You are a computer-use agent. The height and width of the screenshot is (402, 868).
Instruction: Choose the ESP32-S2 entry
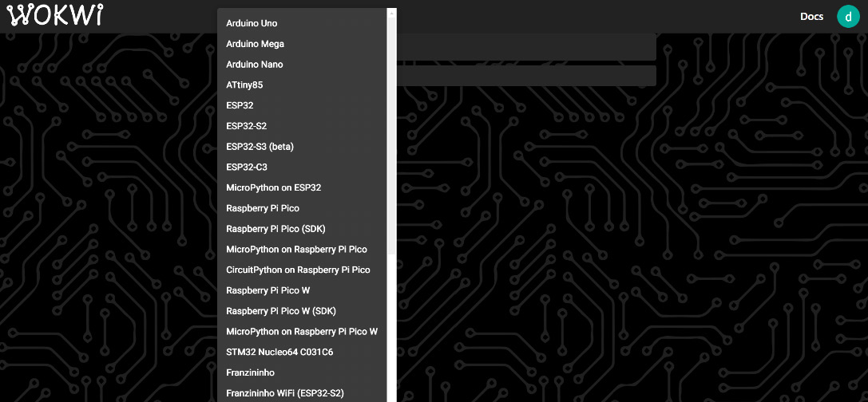point(303,126)
